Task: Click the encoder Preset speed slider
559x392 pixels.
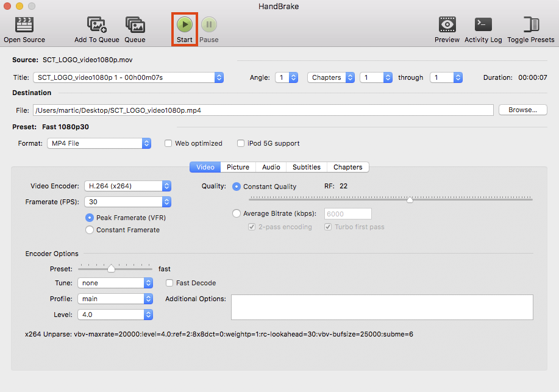Action: 115,268
